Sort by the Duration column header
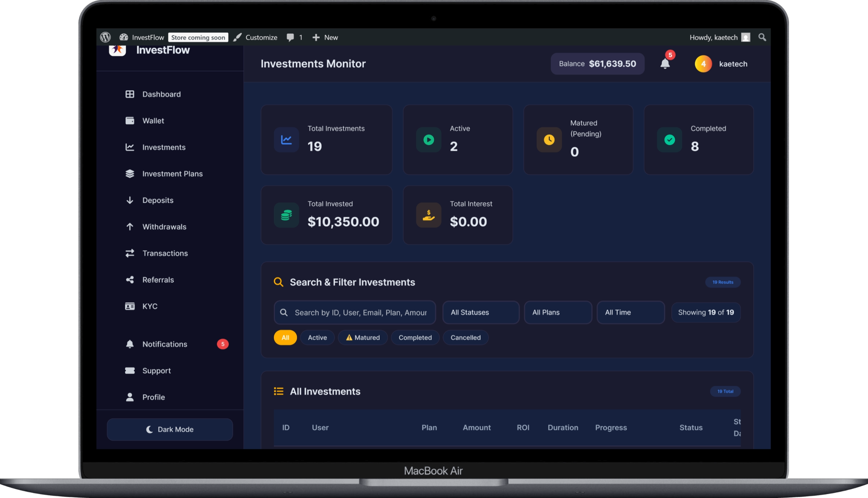 (563, 428)
